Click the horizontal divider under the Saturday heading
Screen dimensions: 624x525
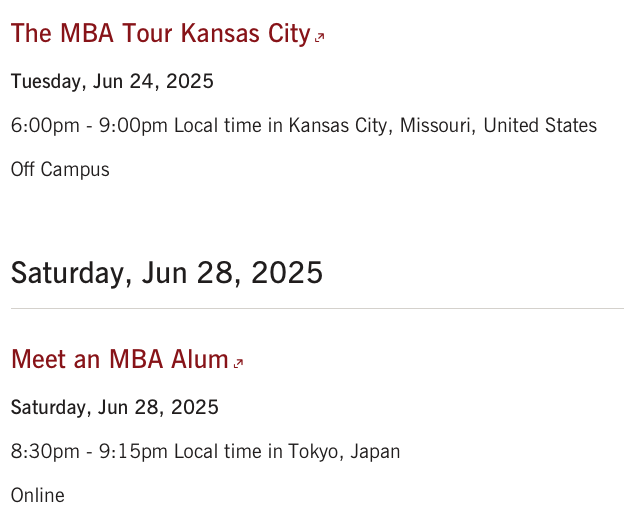[317, 308]
